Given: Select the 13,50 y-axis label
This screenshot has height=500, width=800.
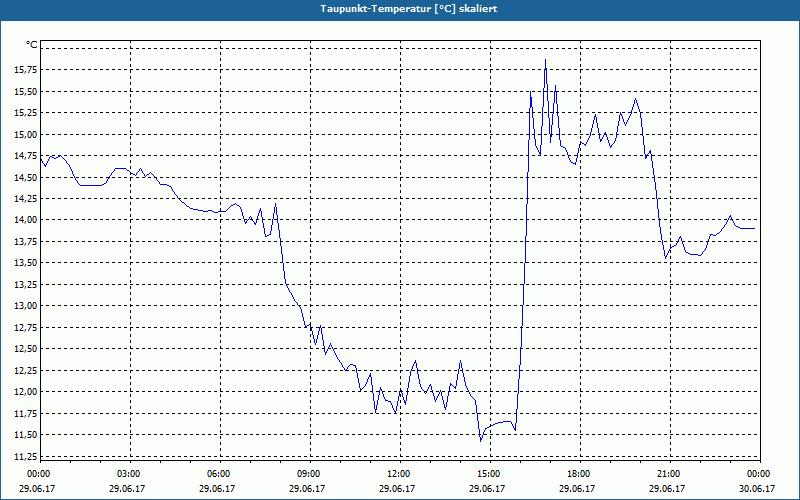Looking at the screenshot, I should point(26,263).
